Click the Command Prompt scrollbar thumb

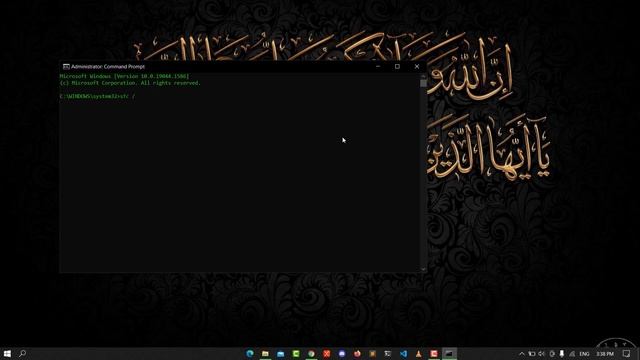[423, 83]
